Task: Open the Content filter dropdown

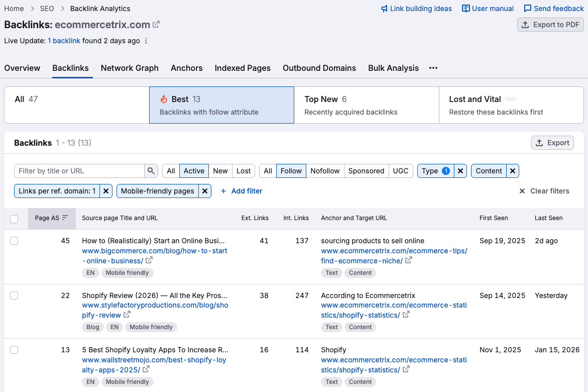Action: pyautogui.click(x=489, y=171)
